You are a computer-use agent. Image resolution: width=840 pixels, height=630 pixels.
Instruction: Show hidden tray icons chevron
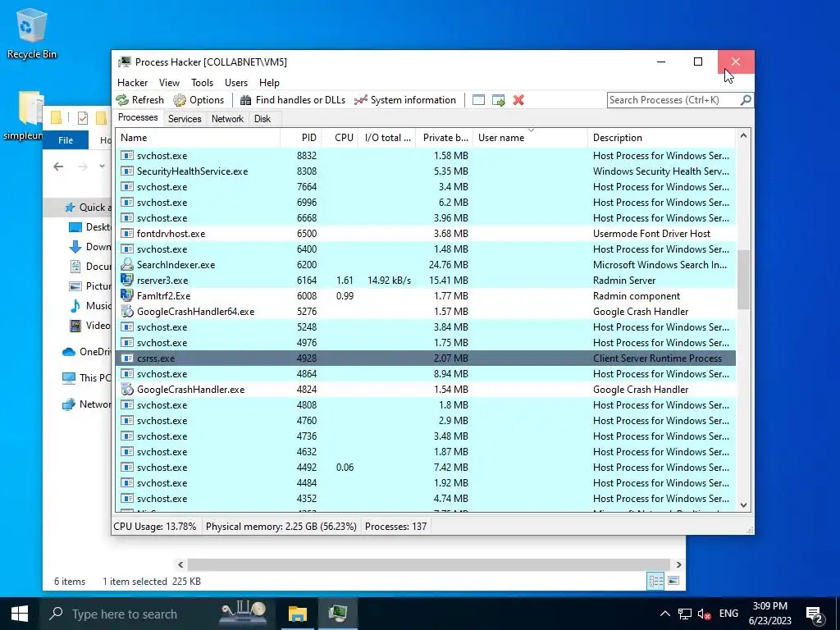(664, 614)
